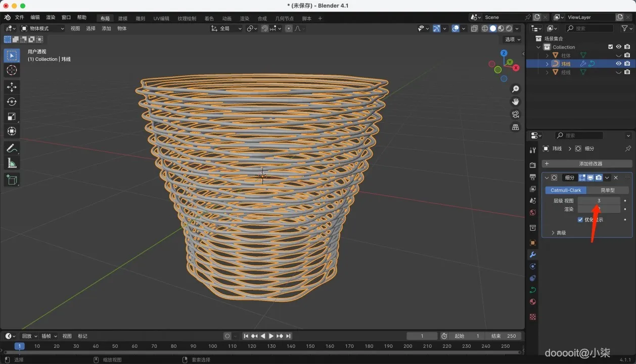This screenshot has height=364, width=636.
Task: Toggle the 优化显示 checkbox
Action: [580, 220]
